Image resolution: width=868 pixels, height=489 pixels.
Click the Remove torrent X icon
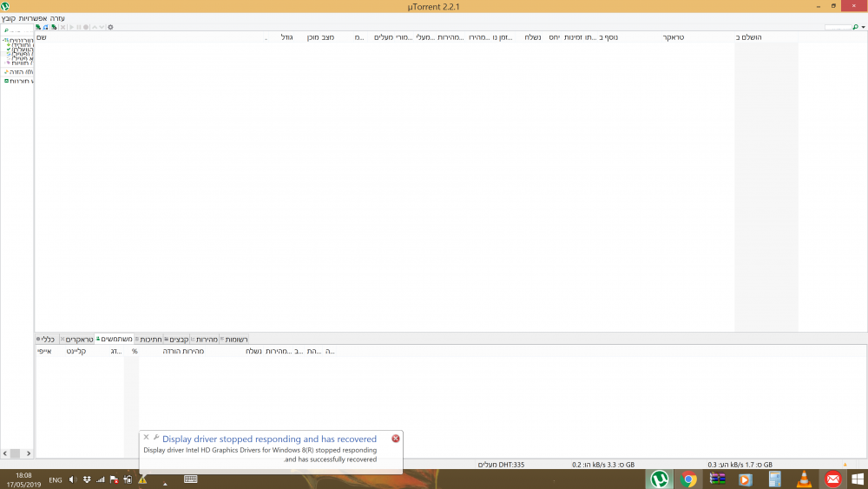[x=62, y=27]
